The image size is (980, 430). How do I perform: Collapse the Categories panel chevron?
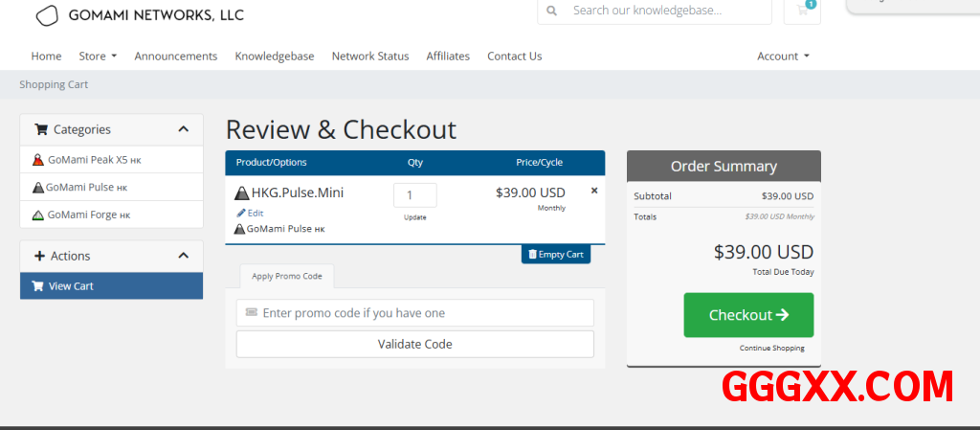[x=184, y=129]
